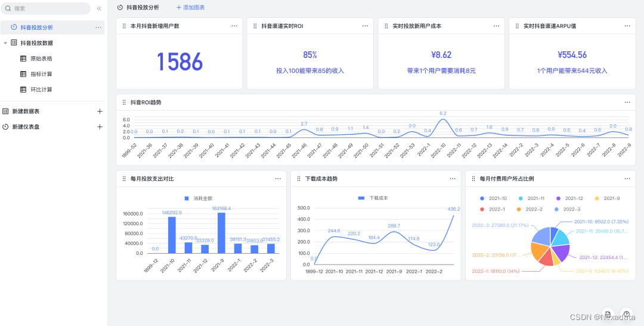The image size is (644, 326).
Task: Open menu on 下载成本趋势 chart
Action: [453, 179]
